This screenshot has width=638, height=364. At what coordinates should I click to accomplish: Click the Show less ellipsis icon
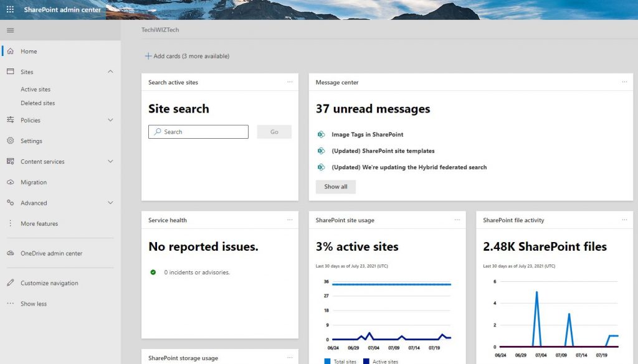11,304
